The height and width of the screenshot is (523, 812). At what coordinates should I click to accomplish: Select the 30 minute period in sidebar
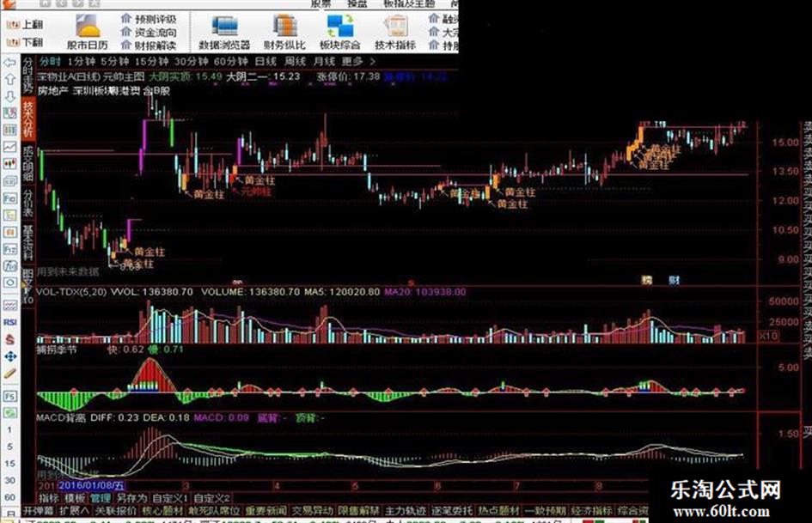pos(9,480)
